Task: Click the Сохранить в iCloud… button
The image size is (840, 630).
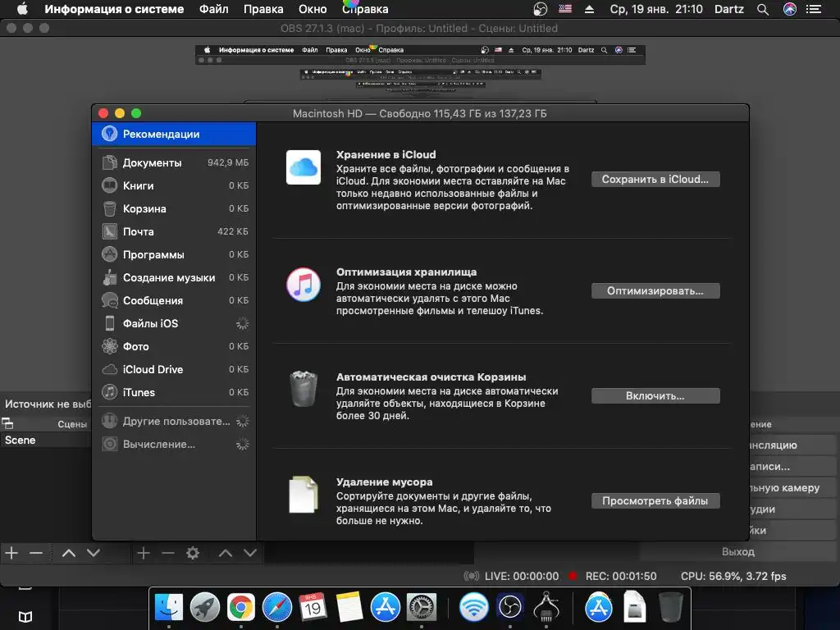Action: [655, 180]
